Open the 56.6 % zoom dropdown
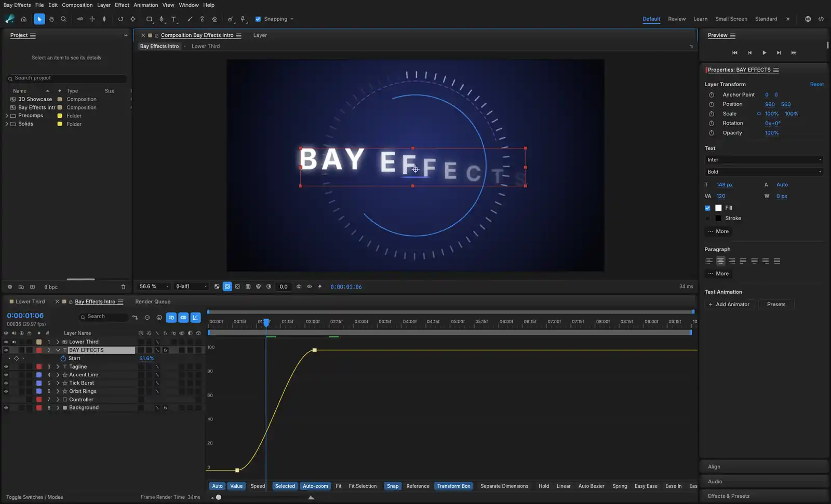This screenshot has height=504, width=831. coord(154,287)
